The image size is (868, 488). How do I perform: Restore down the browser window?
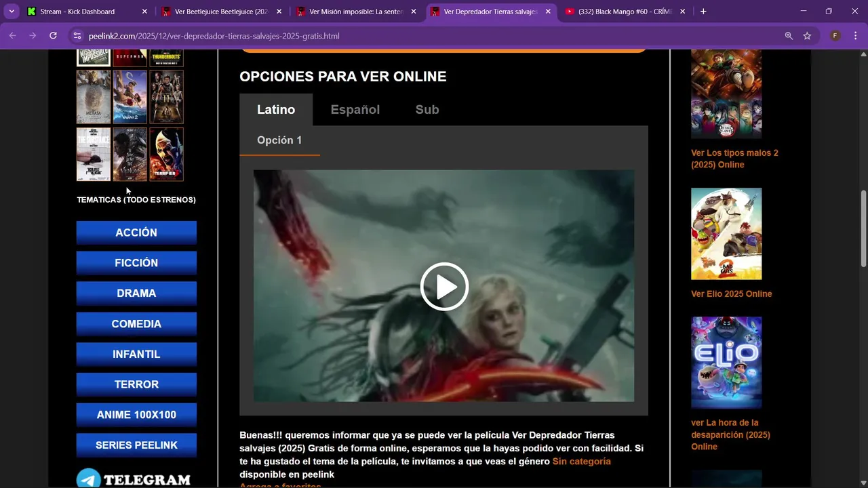click(x=829, y=12)
